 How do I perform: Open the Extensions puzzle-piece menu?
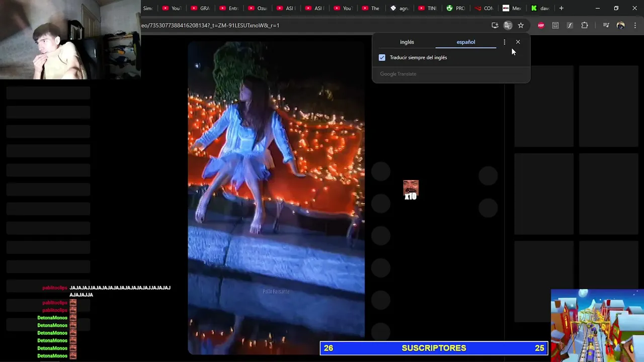click(585, 25)
